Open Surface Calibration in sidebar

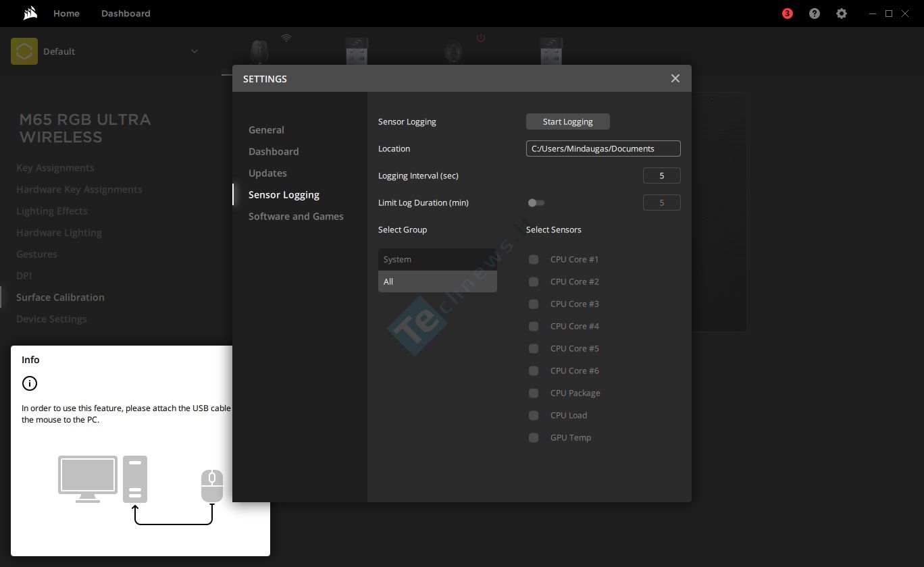coord(60,297)
